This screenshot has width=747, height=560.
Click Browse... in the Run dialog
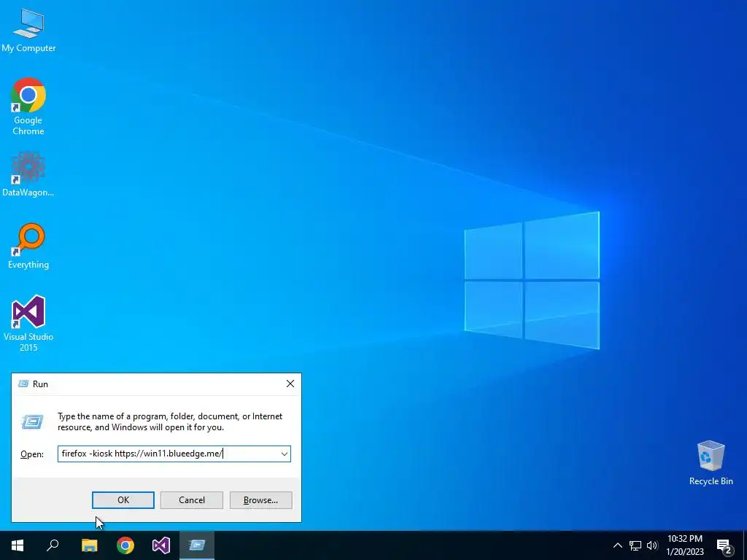pyautogui.click(x=260, y=500)
